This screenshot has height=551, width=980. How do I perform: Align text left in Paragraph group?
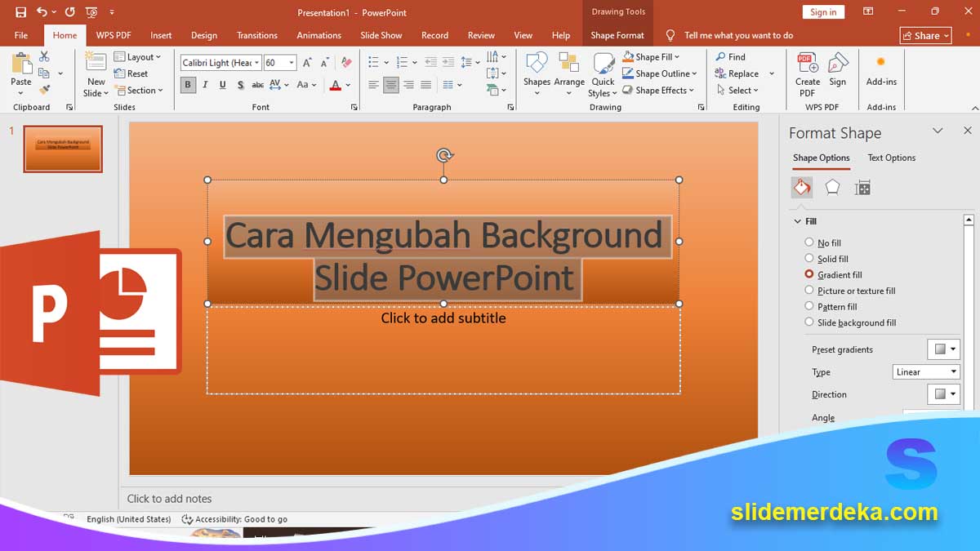[373, 85]
